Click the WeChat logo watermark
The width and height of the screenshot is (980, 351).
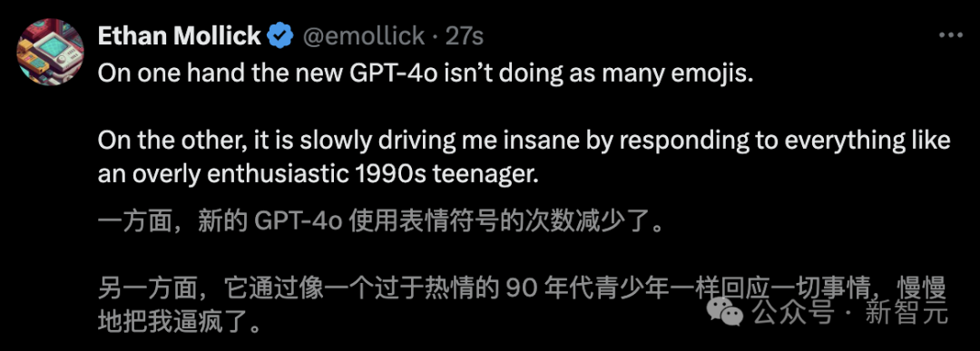pyautogui.click(x=725, y=310)
